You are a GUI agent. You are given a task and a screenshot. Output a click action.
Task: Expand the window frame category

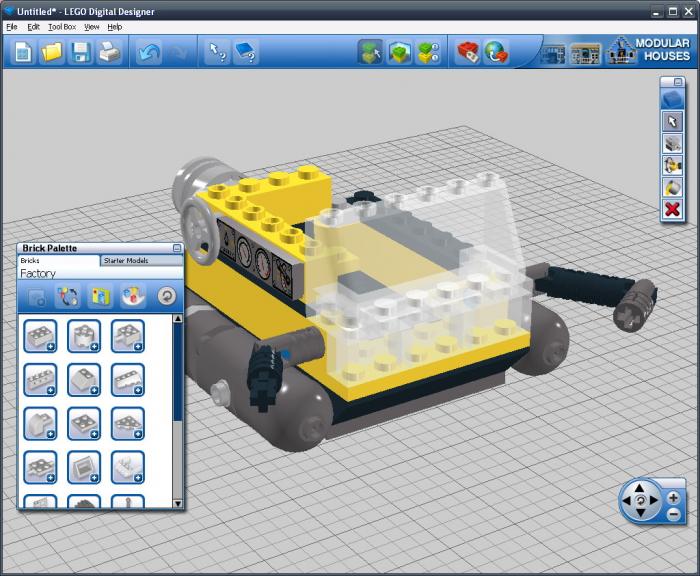[x=84, y=467]
